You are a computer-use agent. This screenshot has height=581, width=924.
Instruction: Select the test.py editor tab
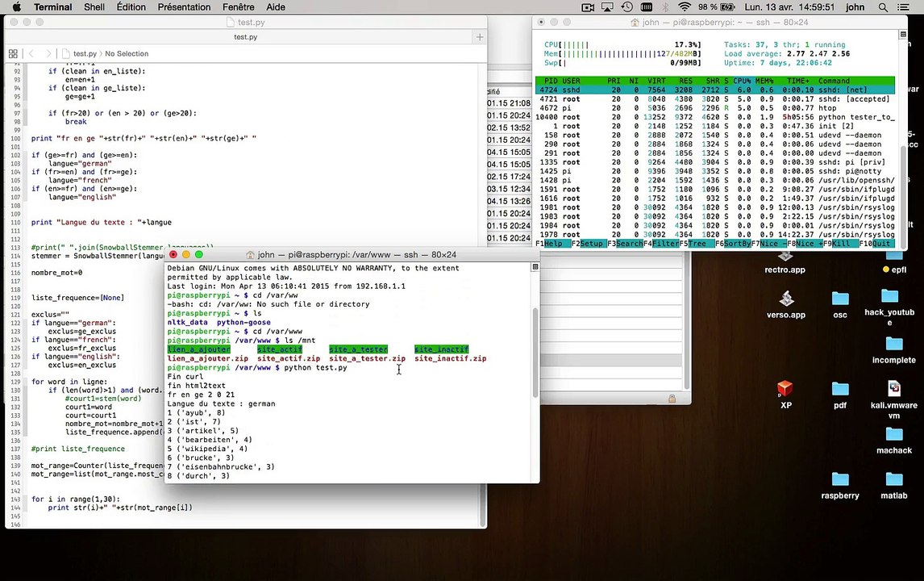tap(245, 37)
